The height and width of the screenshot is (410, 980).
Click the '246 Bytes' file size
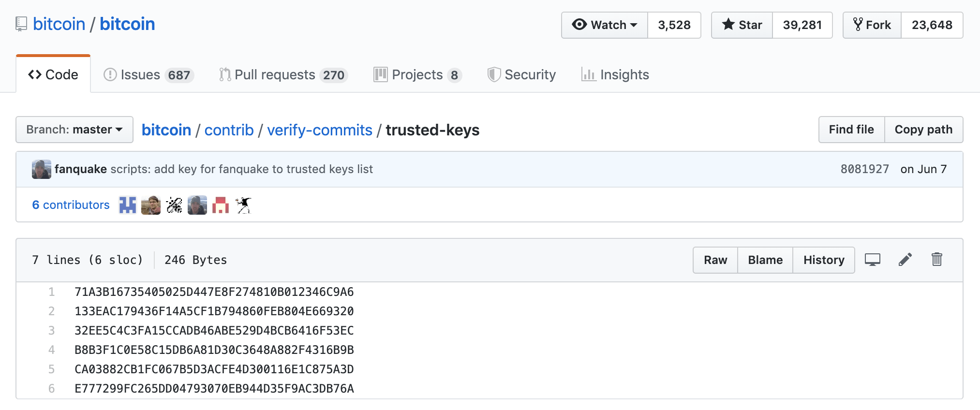195,260
